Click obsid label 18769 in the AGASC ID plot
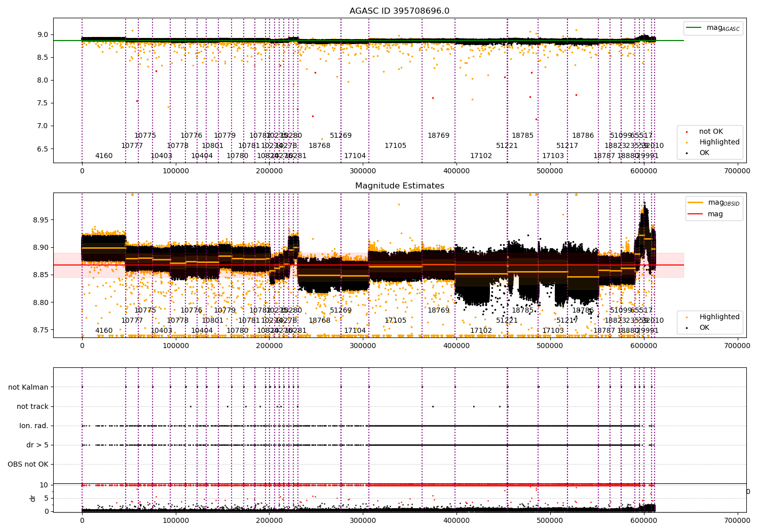This screenshot has height=532, width=760. point(438,135)
